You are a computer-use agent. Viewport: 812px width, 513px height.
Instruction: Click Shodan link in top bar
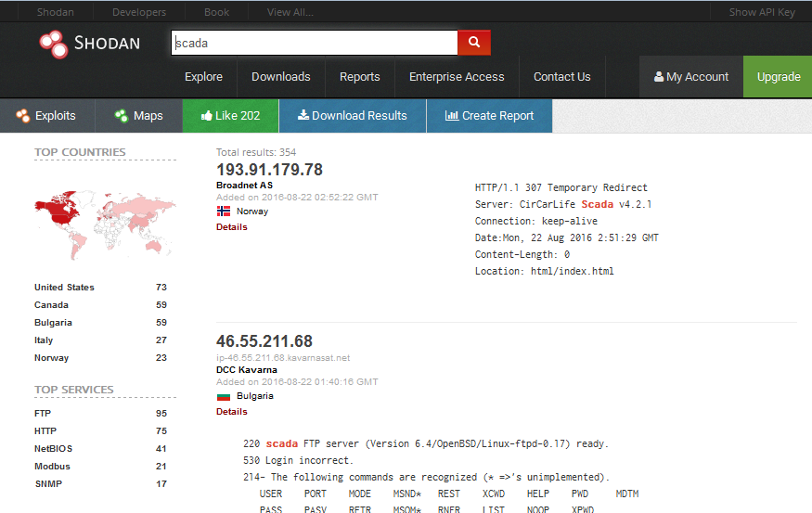point(56,12)
